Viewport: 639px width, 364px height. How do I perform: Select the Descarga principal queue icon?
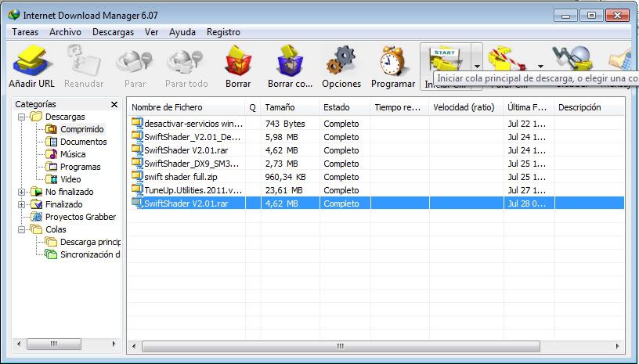point(51,242)
